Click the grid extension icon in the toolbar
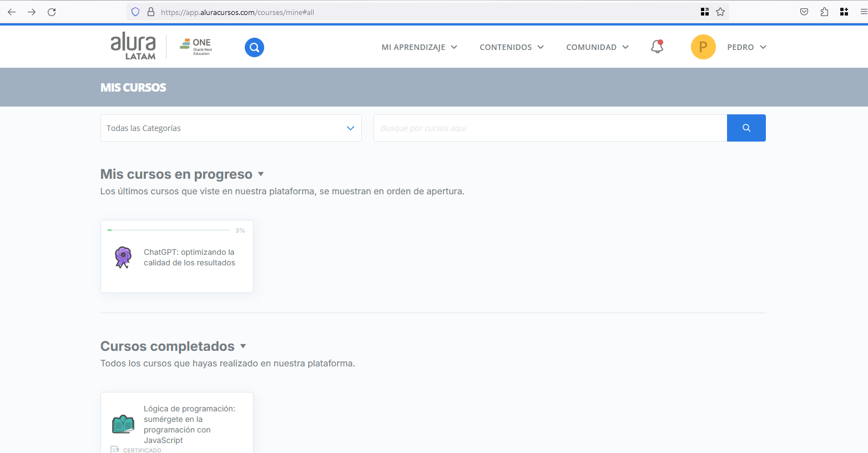 [x=844, y=12]
